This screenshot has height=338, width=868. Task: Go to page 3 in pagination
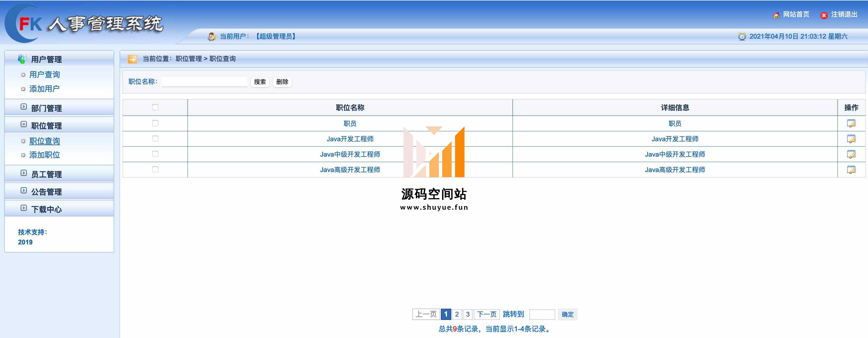[468, 314]
